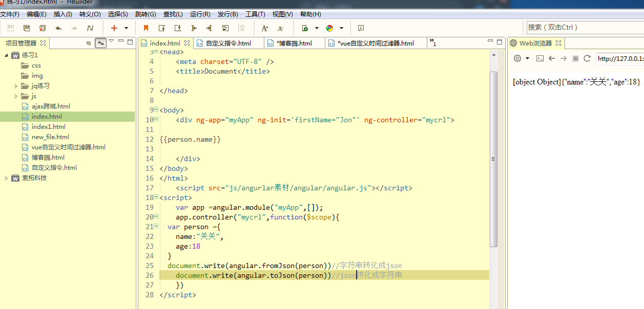Show hidden tabs list via » 1
The image size is (644, 309).
433,42
